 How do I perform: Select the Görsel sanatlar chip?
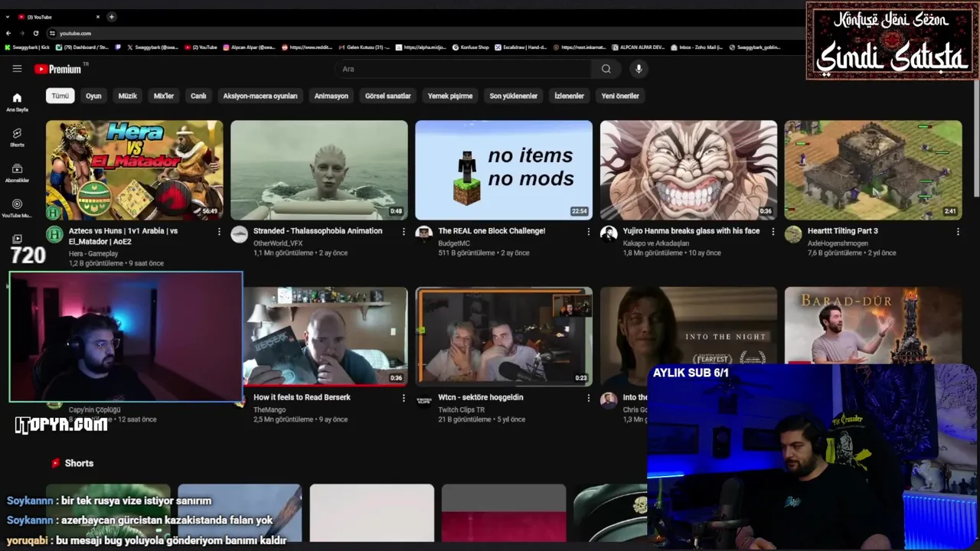point(387,96)
